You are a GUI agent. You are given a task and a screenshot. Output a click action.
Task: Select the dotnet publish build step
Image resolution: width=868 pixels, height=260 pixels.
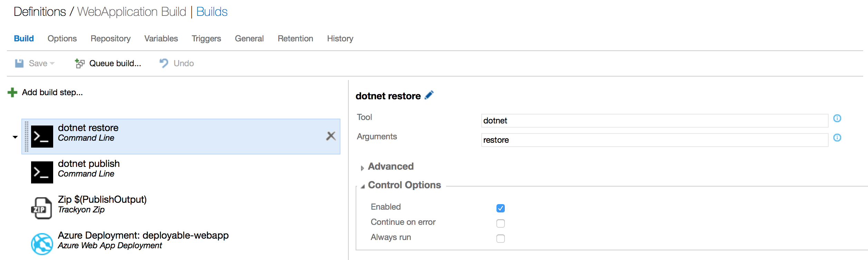click(181, 172)
